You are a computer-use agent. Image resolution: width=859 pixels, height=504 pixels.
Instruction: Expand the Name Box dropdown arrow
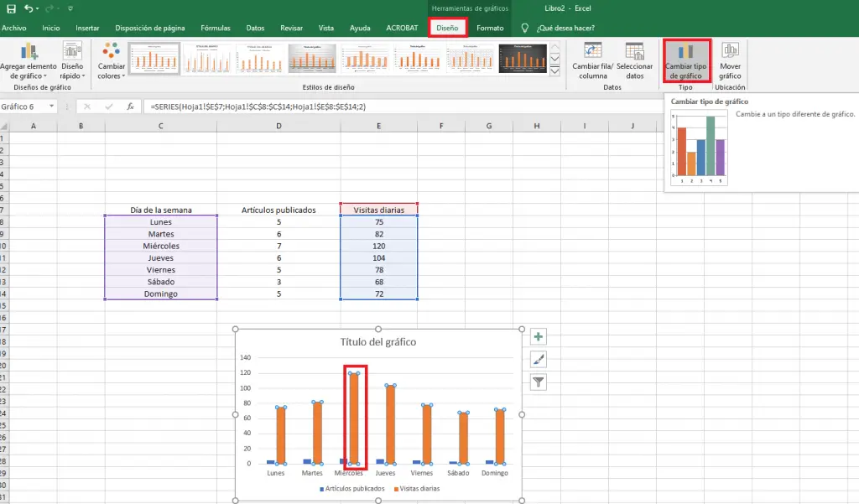[52, 107]
